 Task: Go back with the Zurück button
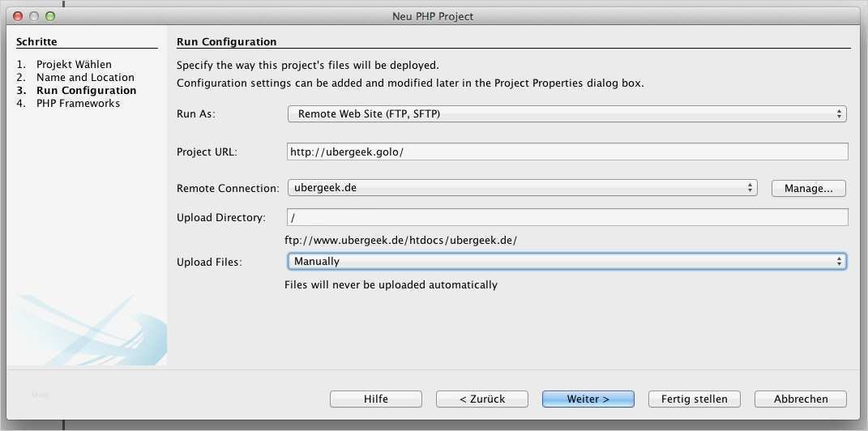[x=481, y=399]
